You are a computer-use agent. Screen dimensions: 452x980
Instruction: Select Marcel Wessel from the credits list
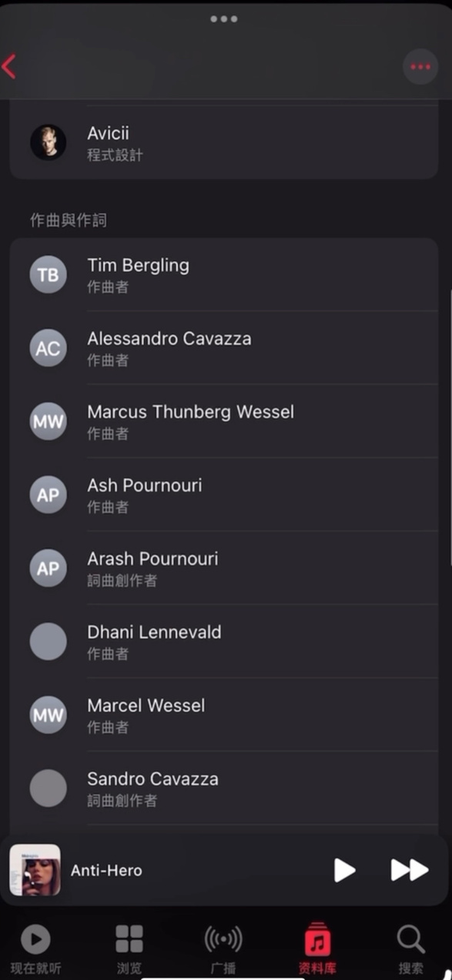click(224, 715)
